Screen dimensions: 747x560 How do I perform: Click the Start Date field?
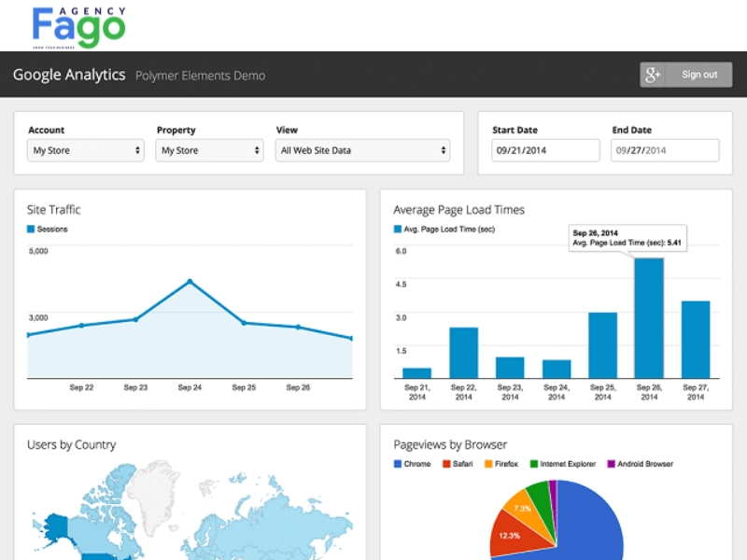click(545, 150)
